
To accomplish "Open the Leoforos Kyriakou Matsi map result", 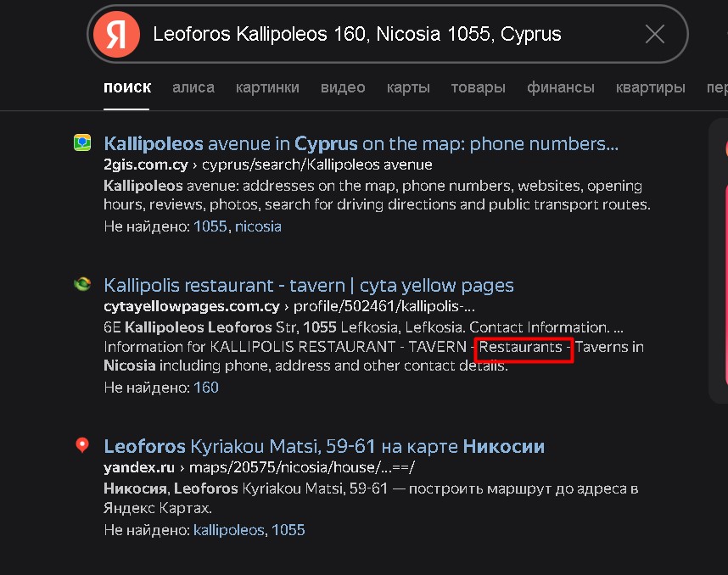I will [x=323, y=445].
